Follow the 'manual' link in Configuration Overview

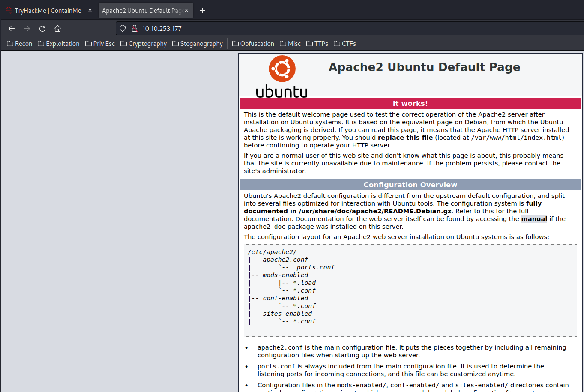(534, 219)
